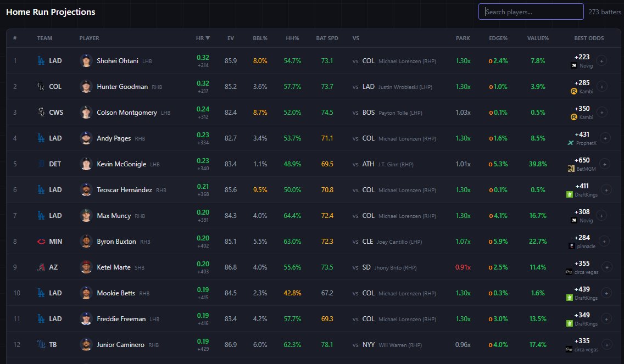Click pitcher Payton Tolle (LHP)
Screen dimensions: 624x364
(x=400, y=113)
